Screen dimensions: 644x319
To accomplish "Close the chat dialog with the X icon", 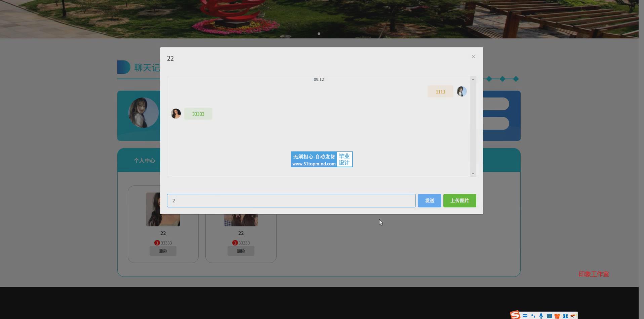I will pos(473,57).
